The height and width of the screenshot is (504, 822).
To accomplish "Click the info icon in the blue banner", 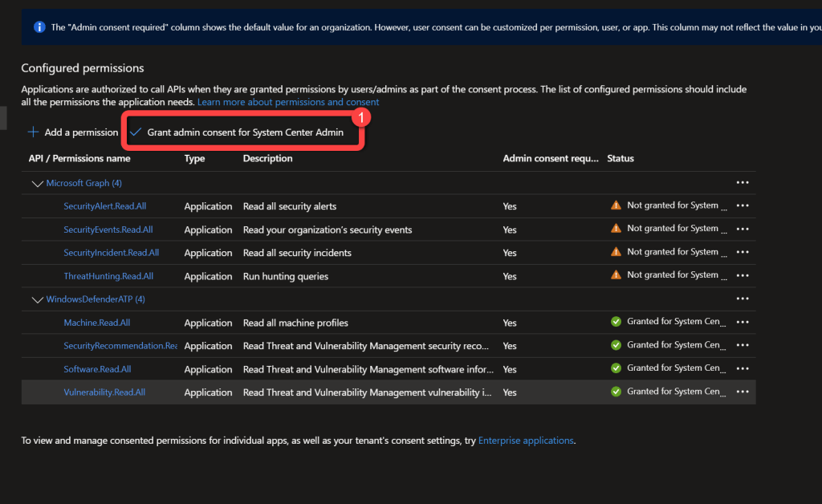I will click(39, 27).
